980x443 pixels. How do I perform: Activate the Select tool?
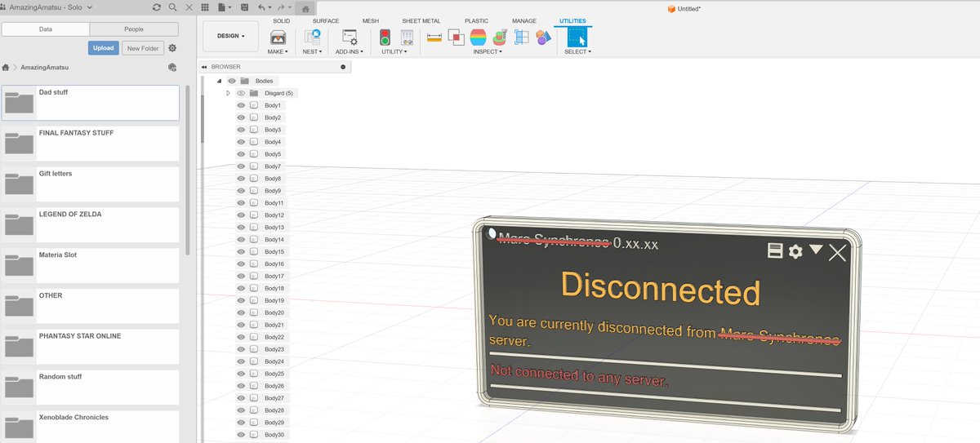(x=577, y=37)
